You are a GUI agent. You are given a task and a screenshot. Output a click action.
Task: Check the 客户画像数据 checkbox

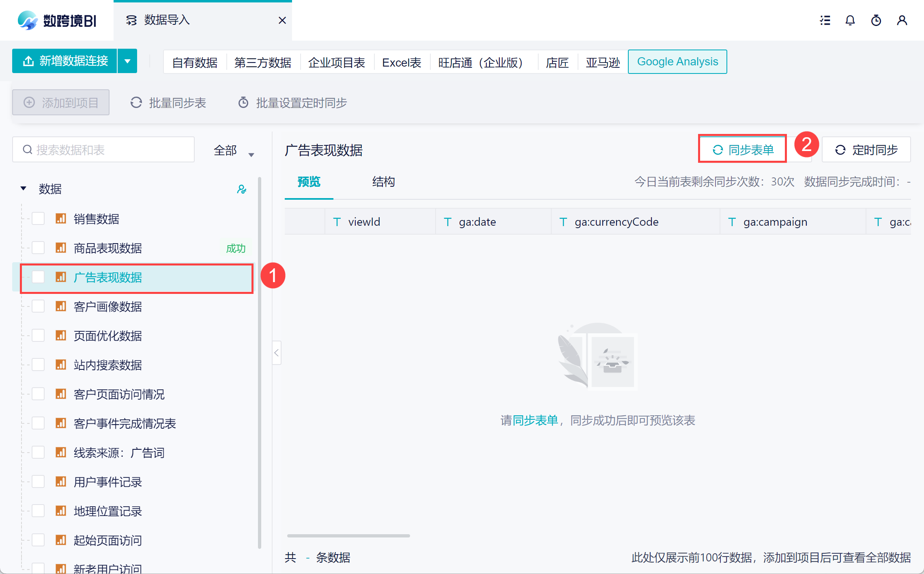[39, 306]
